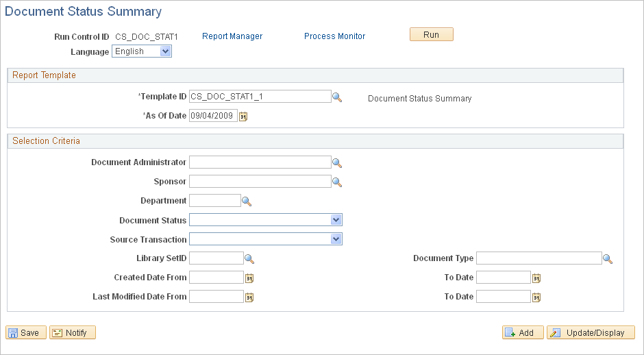Open the Process Monitor link
The image size is (644, 355).
tap(334, 36)
